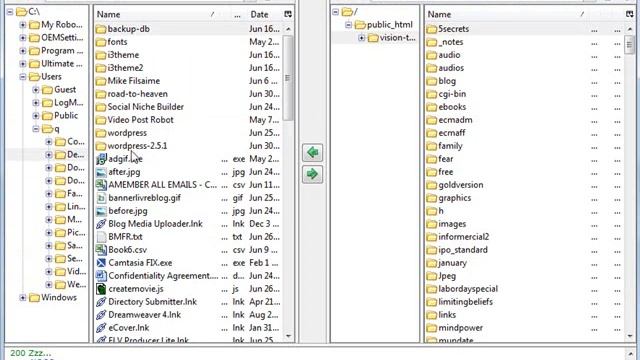Select the Pic... folder under q
The image size is (640, 360).
click(76, 233)
